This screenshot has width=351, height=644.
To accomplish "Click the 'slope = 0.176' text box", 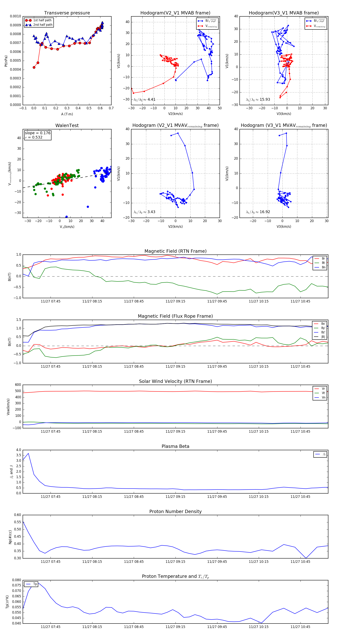I will coord(38,133).
